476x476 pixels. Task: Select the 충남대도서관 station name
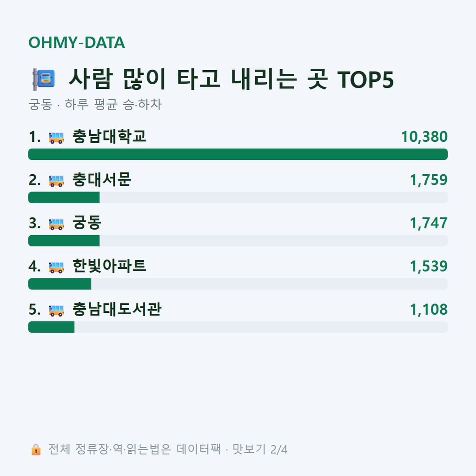117,309
